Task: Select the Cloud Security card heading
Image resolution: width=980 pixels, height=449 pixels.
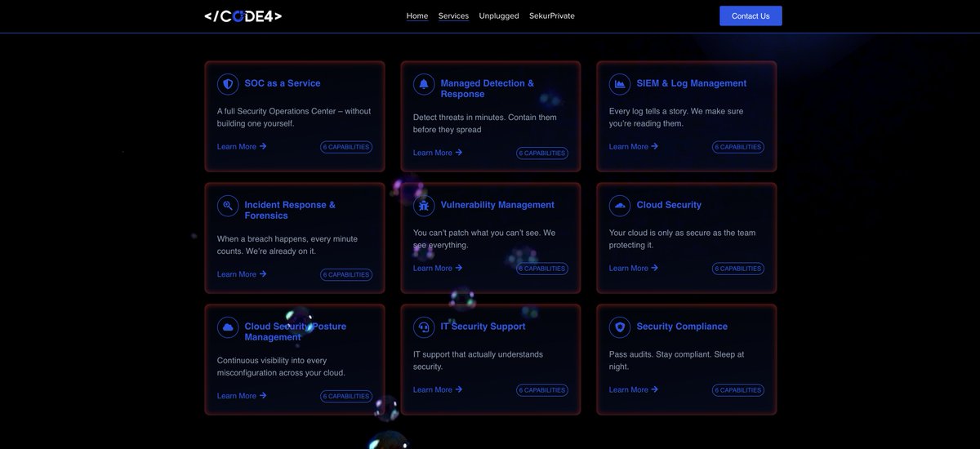Action: pos(669,205)
